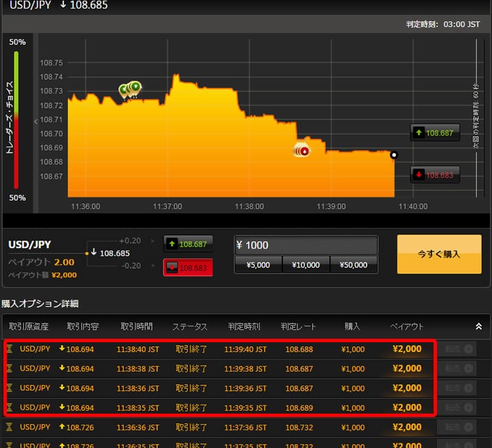Click the 購入オプション詳細 section heading
Screen dimensions: 492x448
[40, 304]
